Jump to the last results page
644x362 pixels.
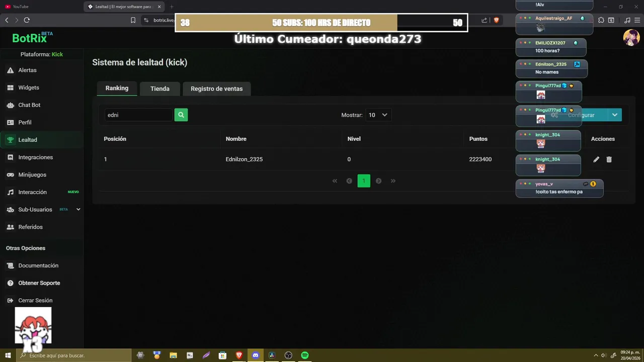click(393, 181)
